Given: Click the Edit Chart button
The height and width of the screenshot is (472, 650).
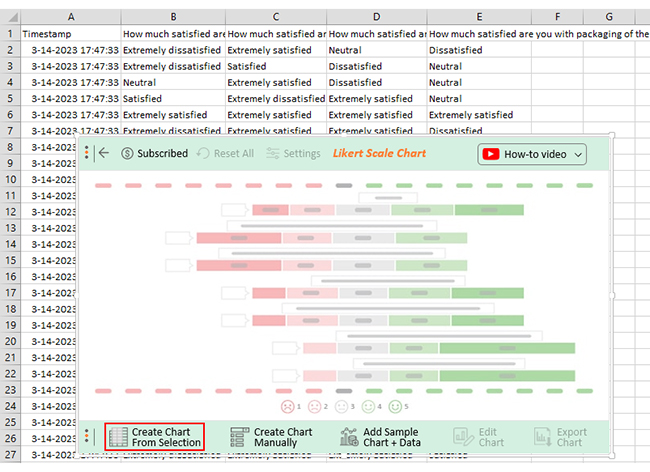Looking at the screenshot, I should tap(479, 437).
